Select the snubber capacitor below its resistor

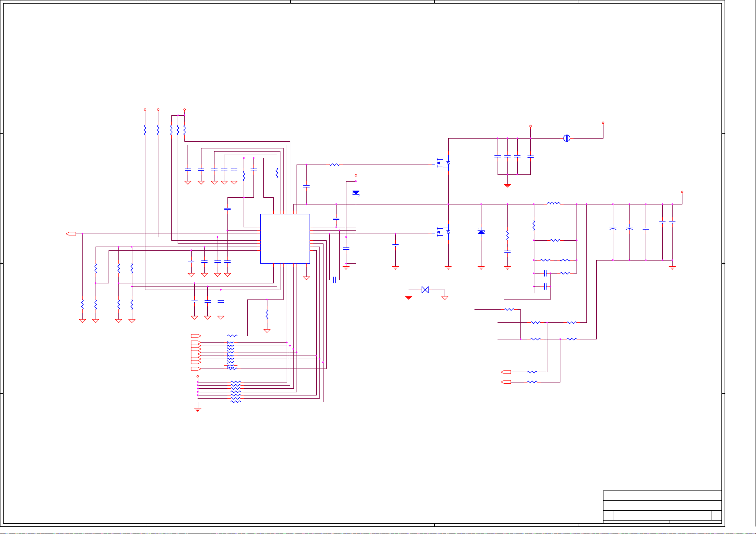[x=507, y=252]
